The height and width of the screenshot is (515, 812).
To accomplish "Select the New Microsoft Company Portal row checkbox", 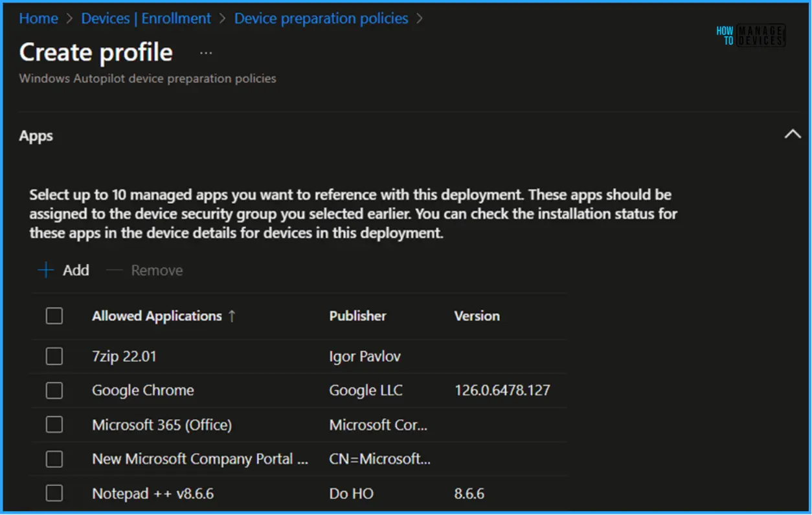I will coord(54,459).
